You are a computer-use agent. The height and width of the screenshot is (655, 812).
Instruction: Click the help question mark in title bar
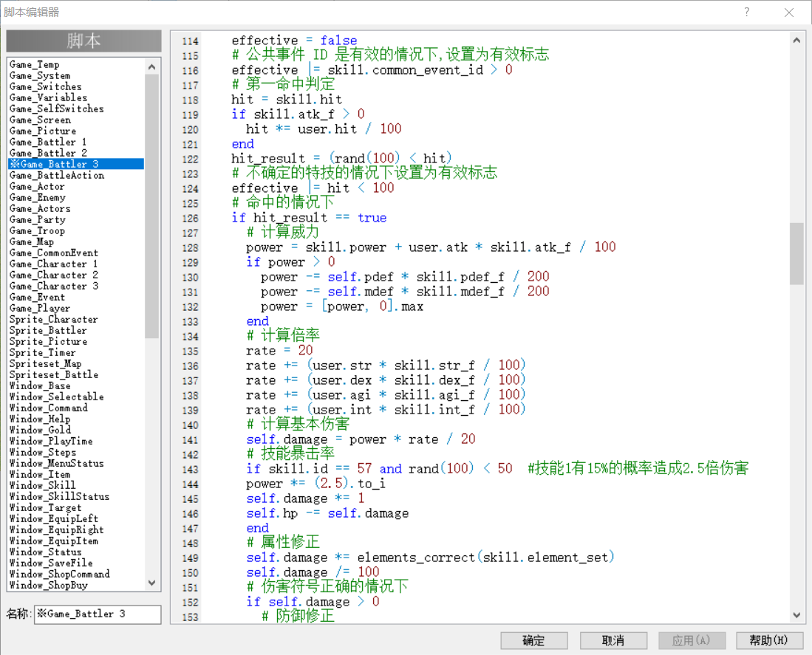[x=746, y=12]
